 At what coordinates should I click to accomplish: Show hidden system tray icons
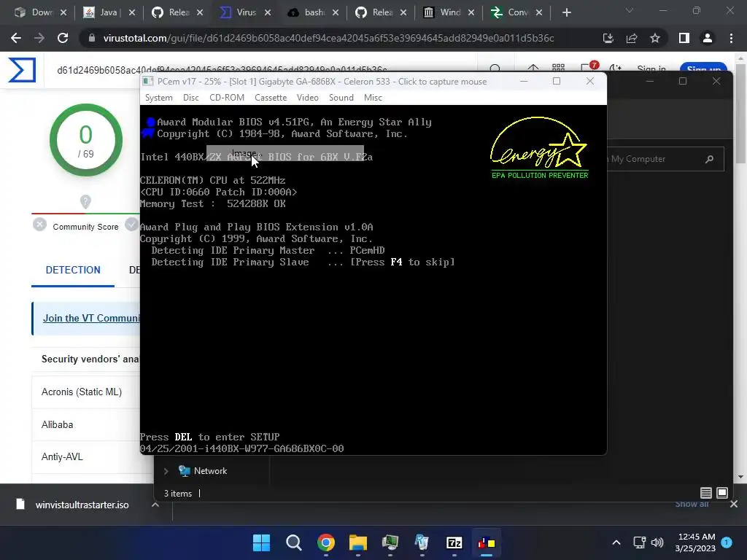[x=616, y=542]
